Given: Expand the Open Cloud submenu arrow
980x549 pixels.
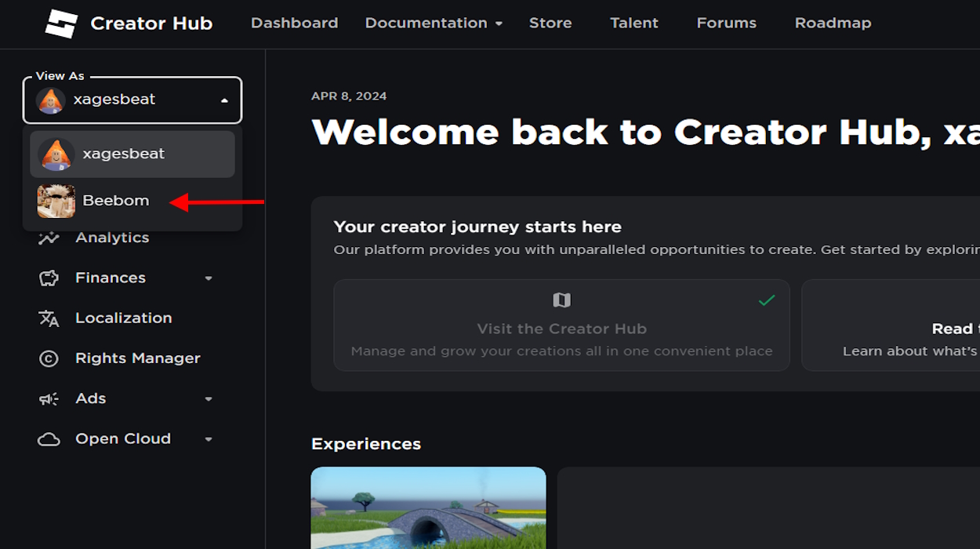Looking at the screenshot, I should [209, 439].
